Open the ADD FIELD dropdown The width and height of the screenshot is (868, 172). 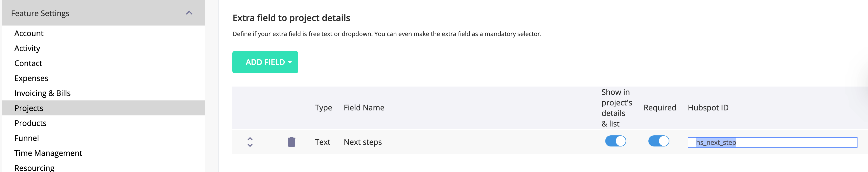pos(265,62)
